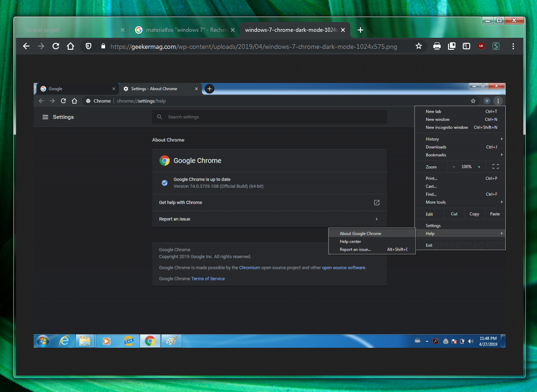The width and height of the screenshot is (537, 392).
Task: Toggle the sidebar icon in the toolbar
Action: coord(466,46)
